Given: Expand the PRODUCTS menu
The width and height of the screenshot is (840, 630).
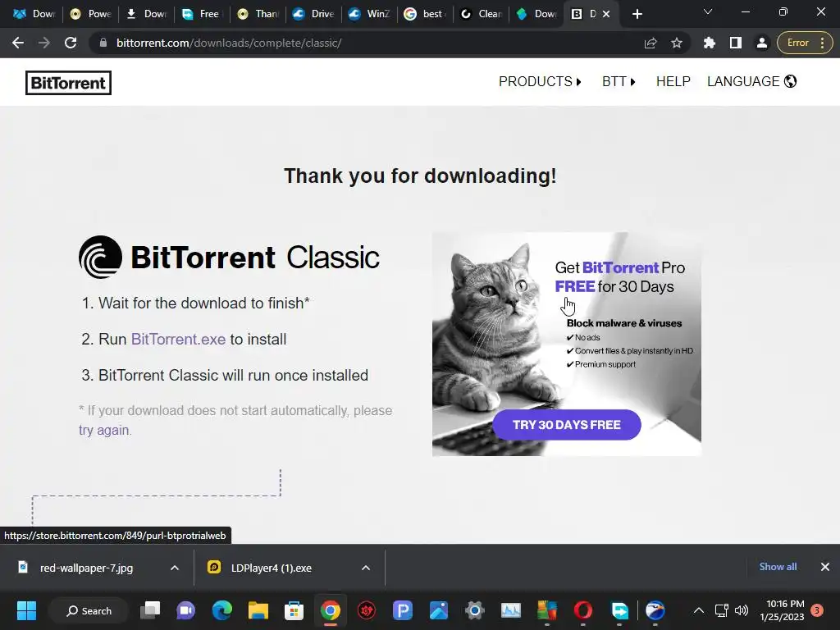Looking at the screenshot, I should [540, 81].
